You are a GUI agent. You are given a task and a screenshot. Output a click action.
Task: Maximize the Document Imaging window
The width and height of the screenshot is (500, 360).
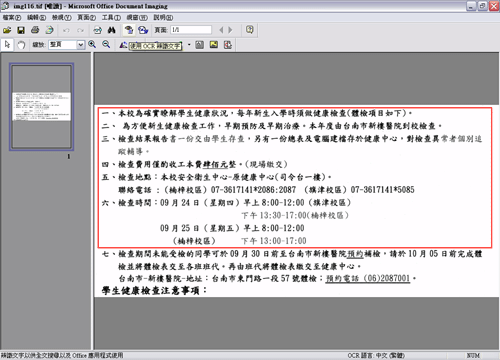tap(482, 6)
